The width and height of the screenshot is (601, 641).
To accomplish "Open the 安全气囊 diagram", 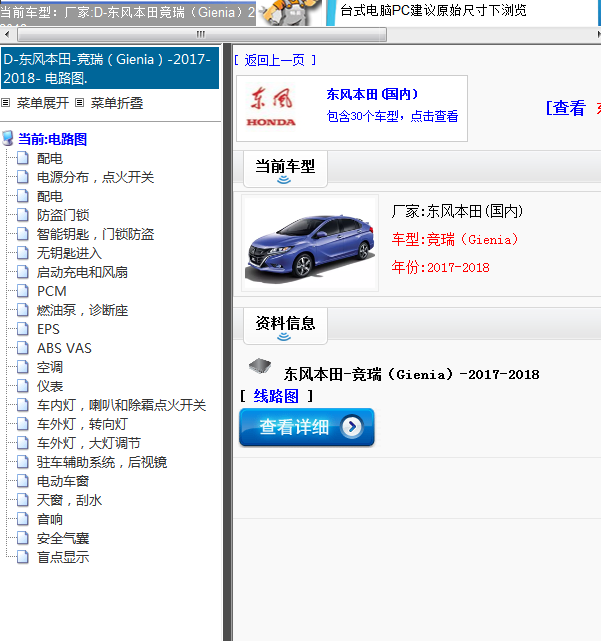I will pos(63,538).
